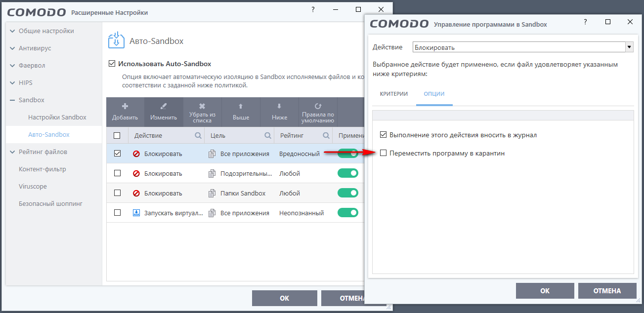The width and height of the screenshot is (644, 313).
Task: Click the Запускать виртуально row icon
Action: click(136, 213)
